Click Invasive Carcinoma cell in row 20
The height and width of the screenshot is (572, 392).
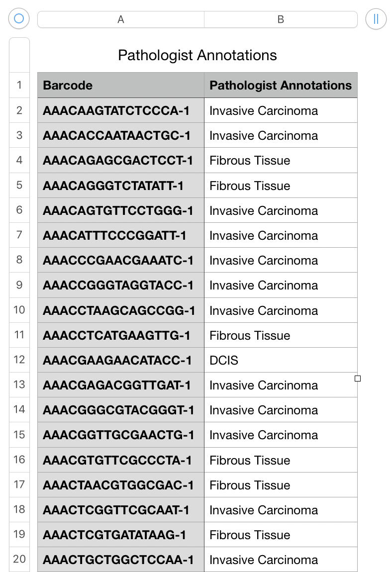tap(281, 560)
